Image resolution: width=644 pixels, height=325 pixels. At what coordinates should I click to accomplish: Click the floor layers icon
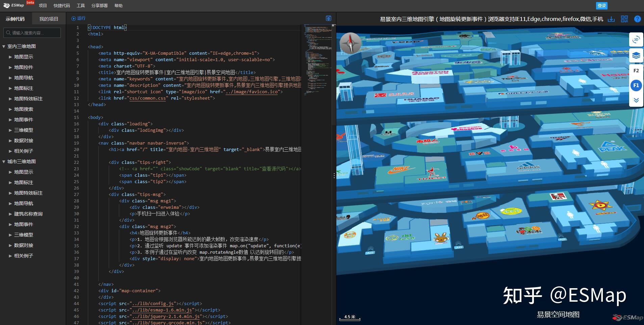[636, 55]
